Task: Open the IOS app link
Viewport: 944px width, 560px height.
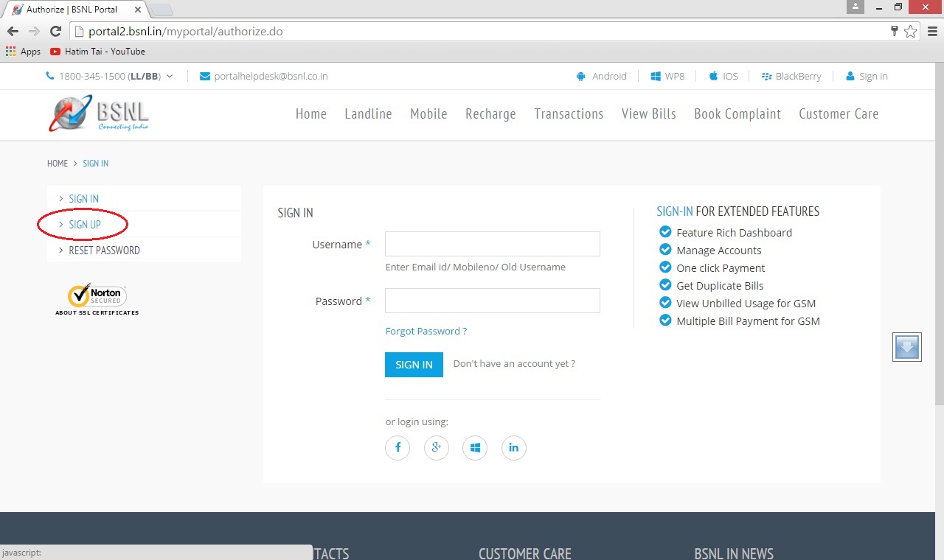Action: [723, 76]
